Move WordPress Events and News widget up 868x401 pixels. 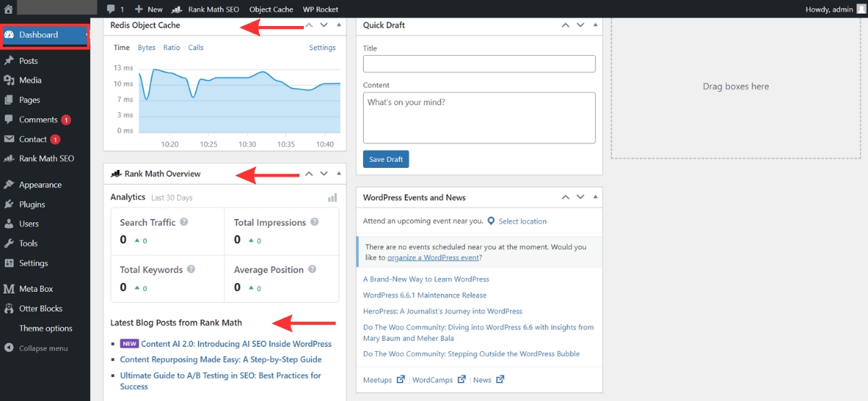(566, 197)
